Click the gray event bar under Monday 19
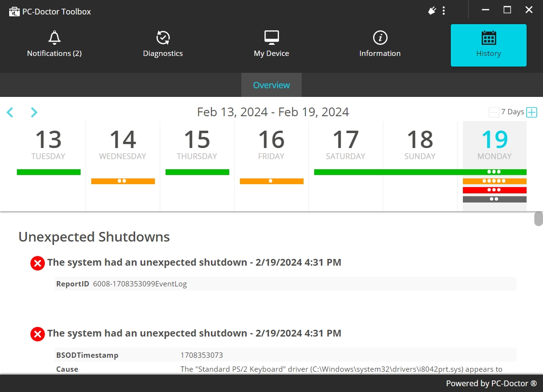The width and height of the screenshot is (543, 392). coord(495,199)
